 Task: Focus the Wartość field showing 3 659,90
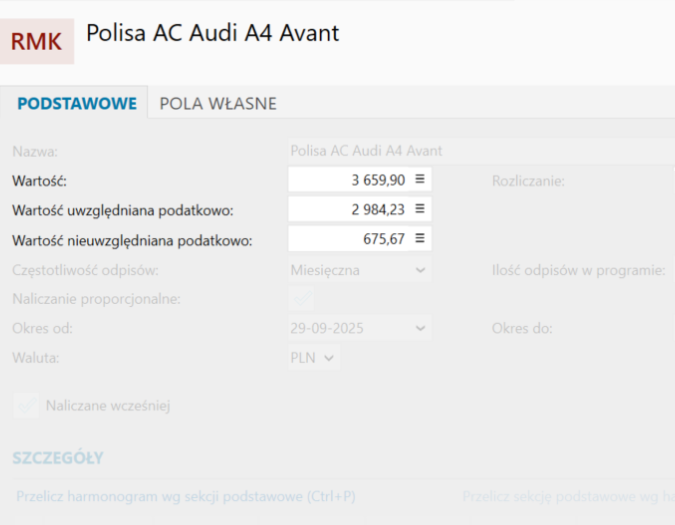point(350,180)
